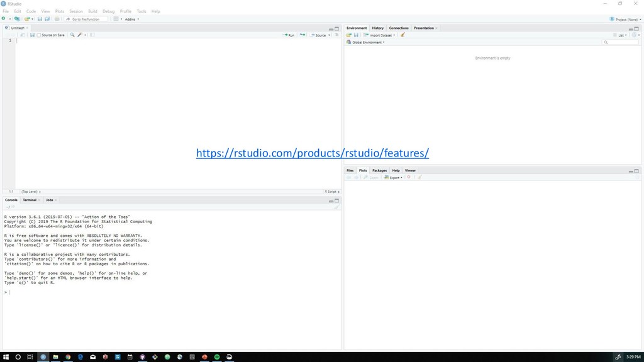Minimize the source editor pane
The width and height of the screenshot is (644, 362).
click(x=331, y=29)
